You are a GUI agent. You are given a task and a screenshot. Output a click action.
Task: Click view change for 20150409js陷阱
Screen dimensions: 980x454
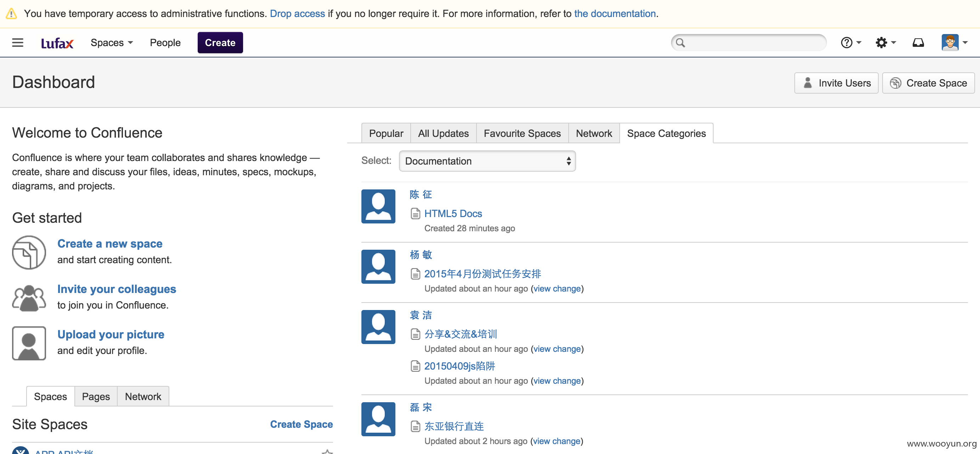[x=557, y=381]
